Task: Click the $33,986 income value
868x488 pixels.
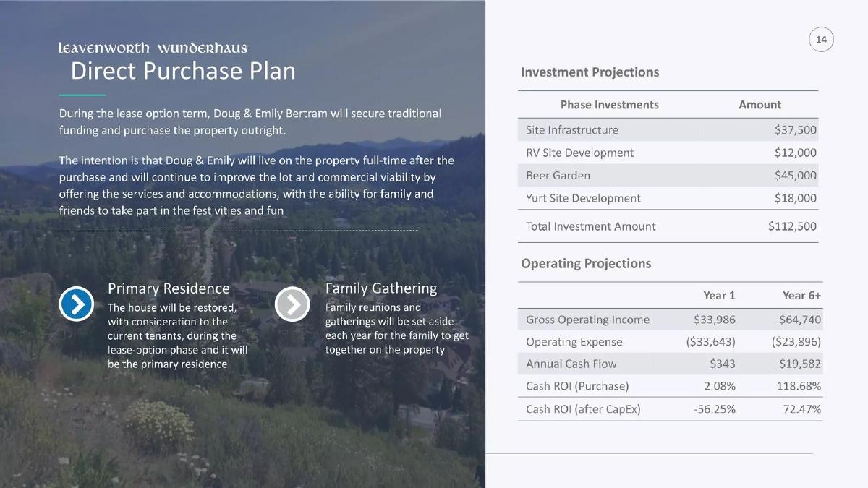Action: (715, 320)
